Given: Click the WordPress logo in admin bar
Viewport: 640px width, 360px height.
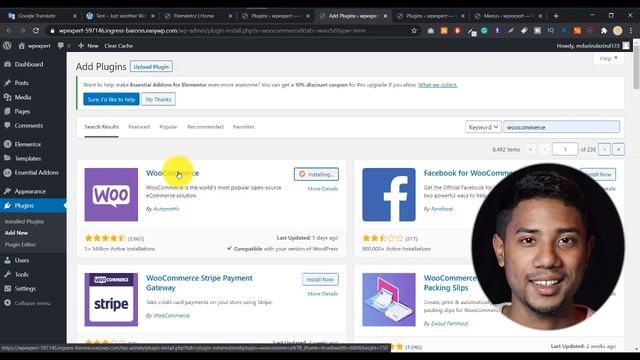Looking at the screenshot, I should click(7, 46).
